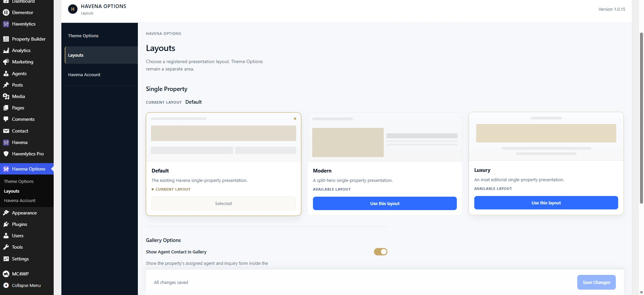Click AVAILABLE LAYOUT label on Luxury card
The image size is (644, 295).
click(493, 189)
